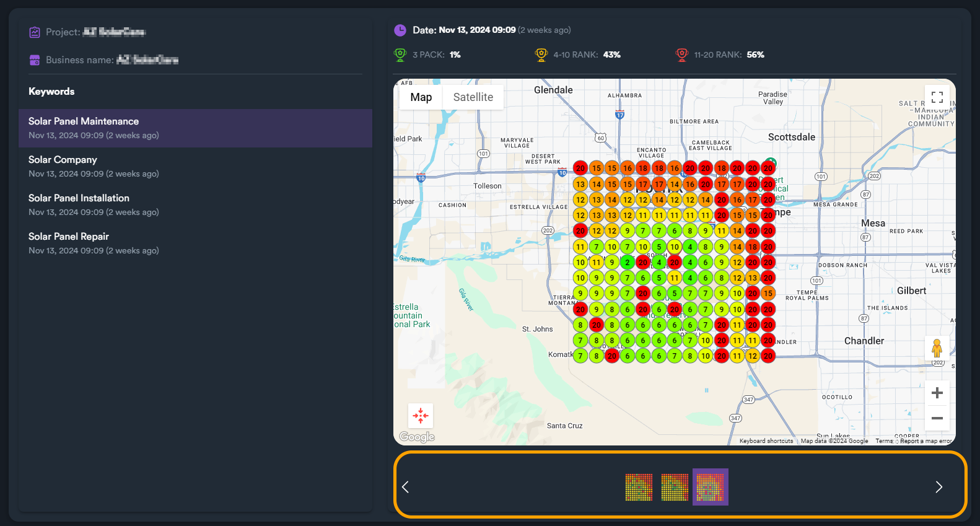
Task: Click the green 3 PACK trophy icon
Action: [400, 55]
